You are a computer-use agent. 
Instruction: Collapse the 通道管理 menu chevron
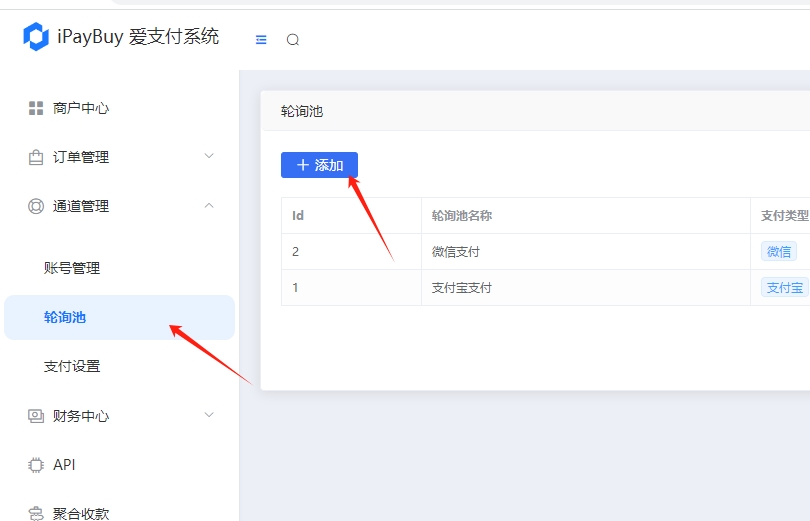tap(209, 205)
